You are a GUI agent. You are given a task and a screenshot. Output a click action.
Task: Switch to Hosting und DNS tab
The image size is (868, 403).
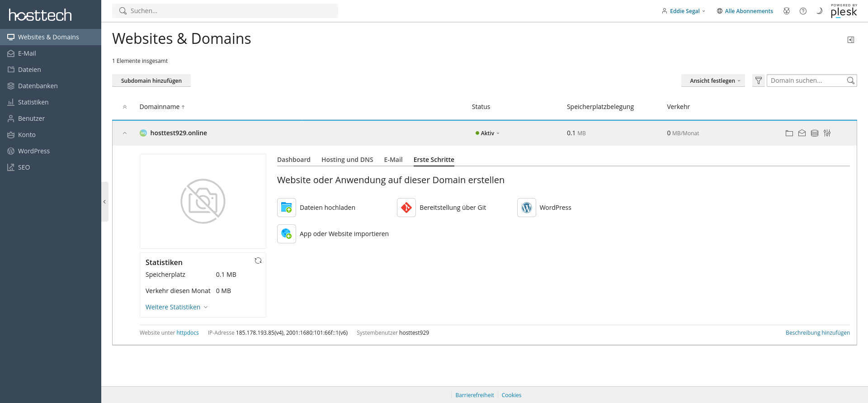click(347, 160)
